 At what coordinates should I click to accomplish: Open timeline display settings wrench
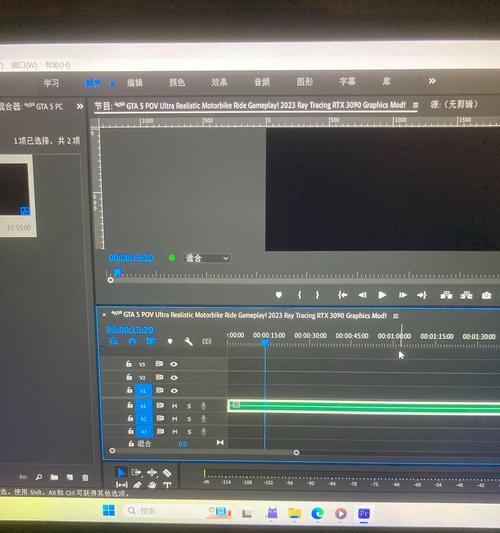click(x=188, y=341)
